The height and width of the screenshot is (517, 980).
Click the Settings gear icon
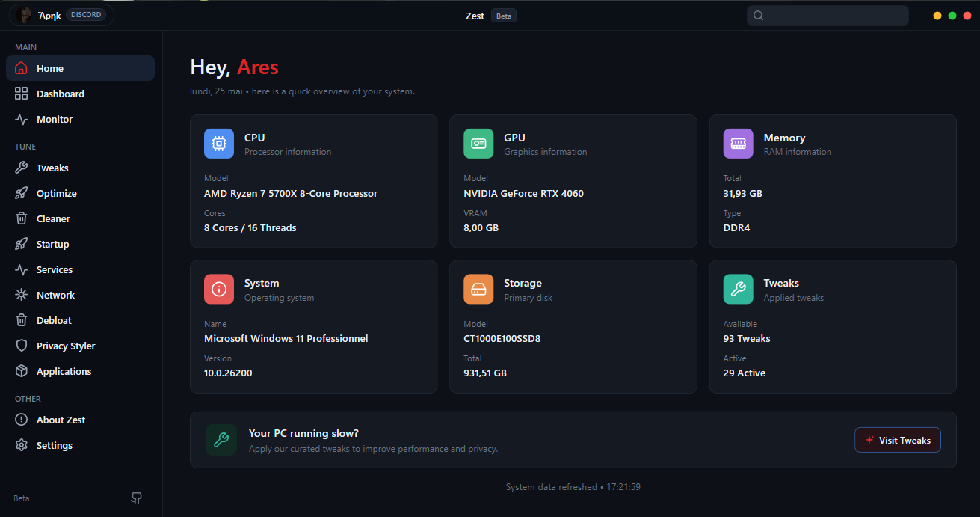[x=22, y=445]
